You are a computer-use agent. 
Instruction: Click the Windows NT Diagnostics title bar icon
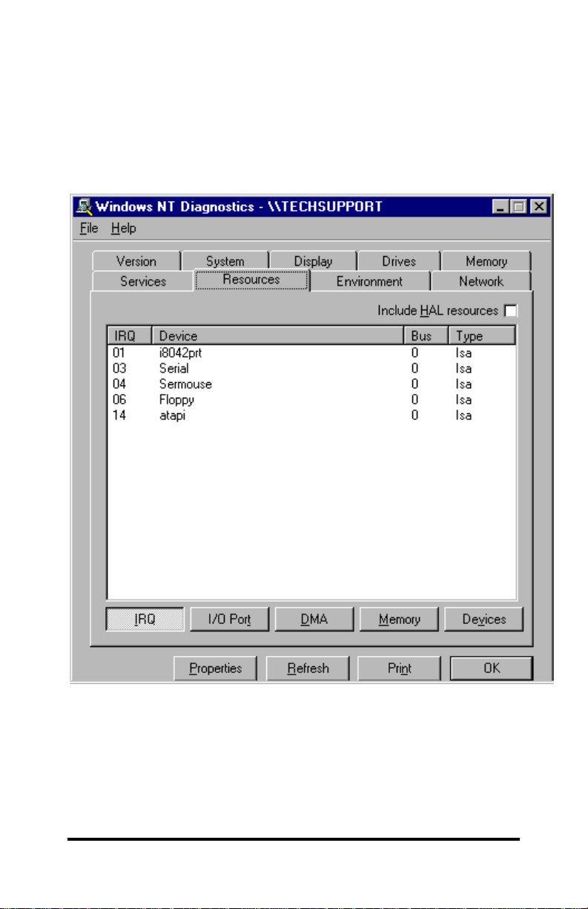pos(85,207)
